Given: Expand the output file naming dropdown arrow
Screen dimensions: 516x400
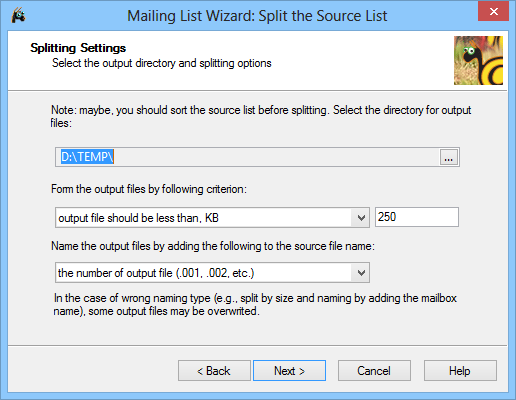Looking at the screenshot, I should (x=361, y=273).
